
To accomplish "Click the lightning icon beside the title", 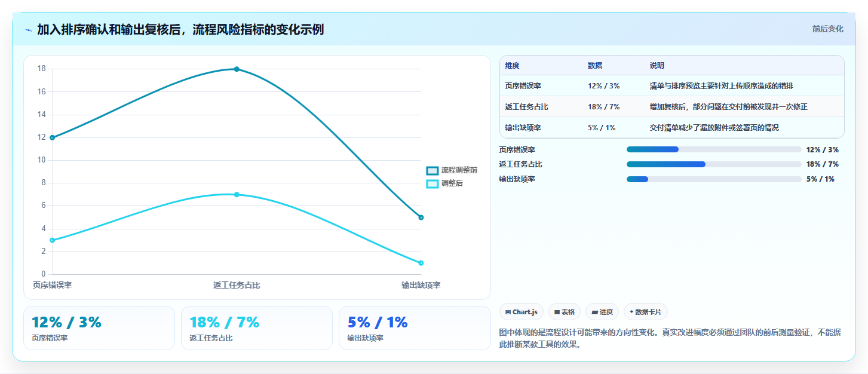I will pyautogui.click(x=28, y=29).
